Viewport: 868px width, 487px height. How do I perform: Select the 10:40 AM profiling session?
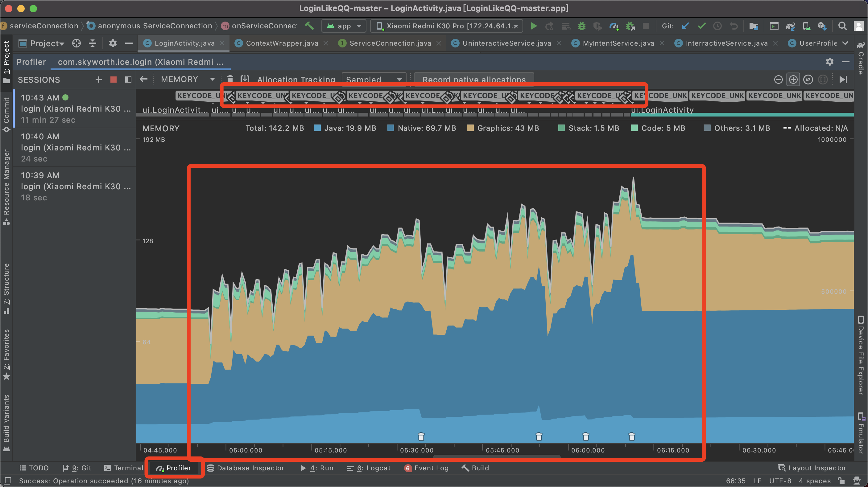click(74, 148)
